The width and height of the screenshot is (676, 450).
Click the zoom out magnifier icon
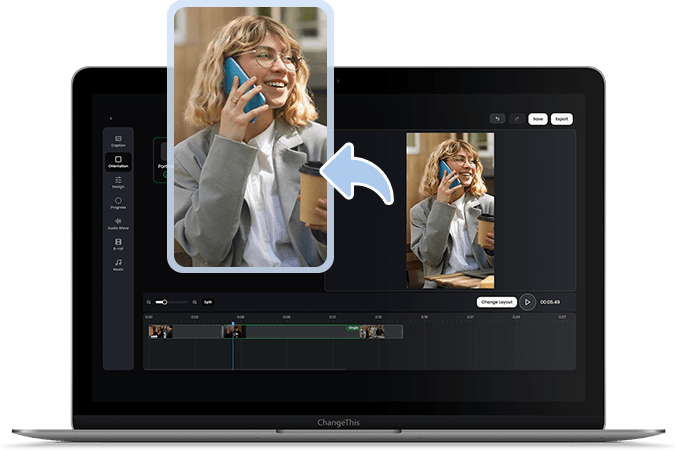point(148,301)
